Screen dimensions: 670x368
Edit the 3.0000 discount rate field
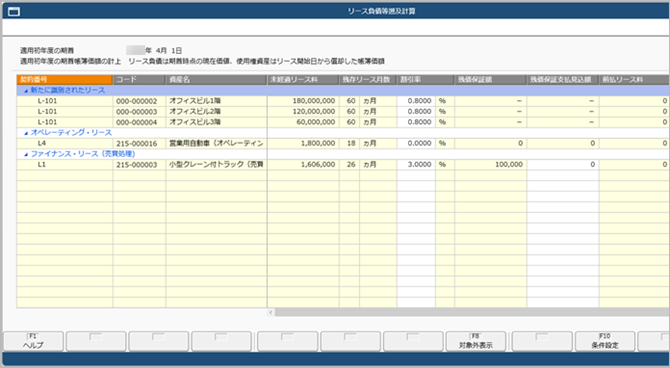click(416, 165)
